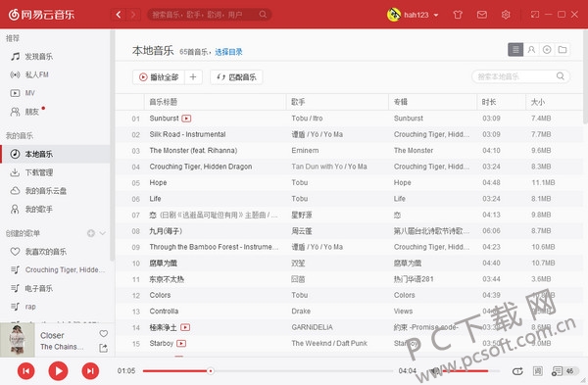Click the Closer album cover thumbnail
This screenshot has height=385, width=588.
tap(18, 340)
